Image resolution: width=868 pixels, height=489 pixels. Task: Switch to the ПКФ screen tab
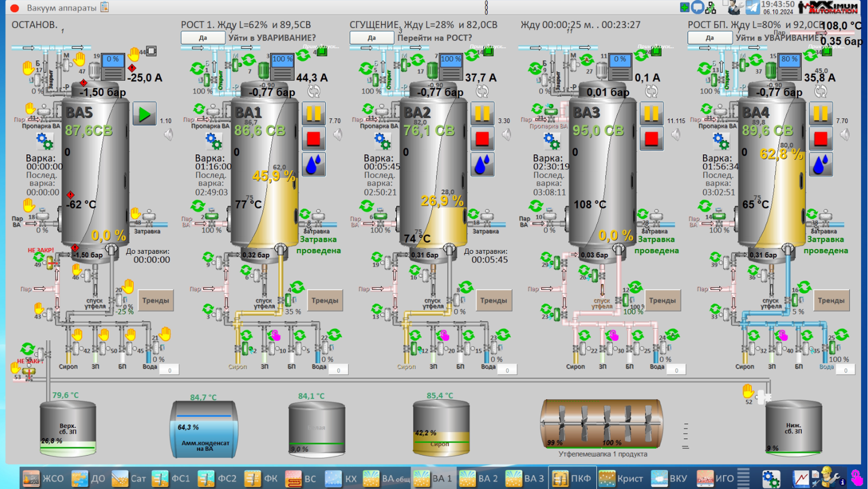tap(571, 479)
